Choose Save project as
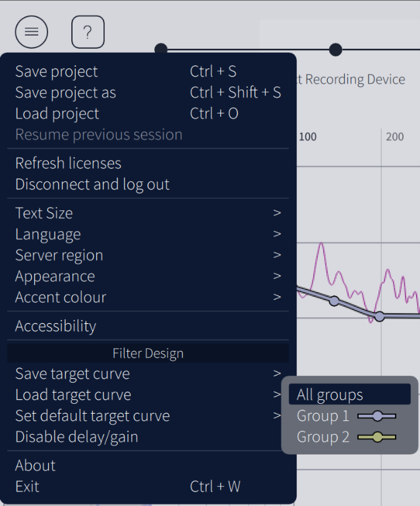Viewport: 420px width, 506px height. click(x=65, y=92)
